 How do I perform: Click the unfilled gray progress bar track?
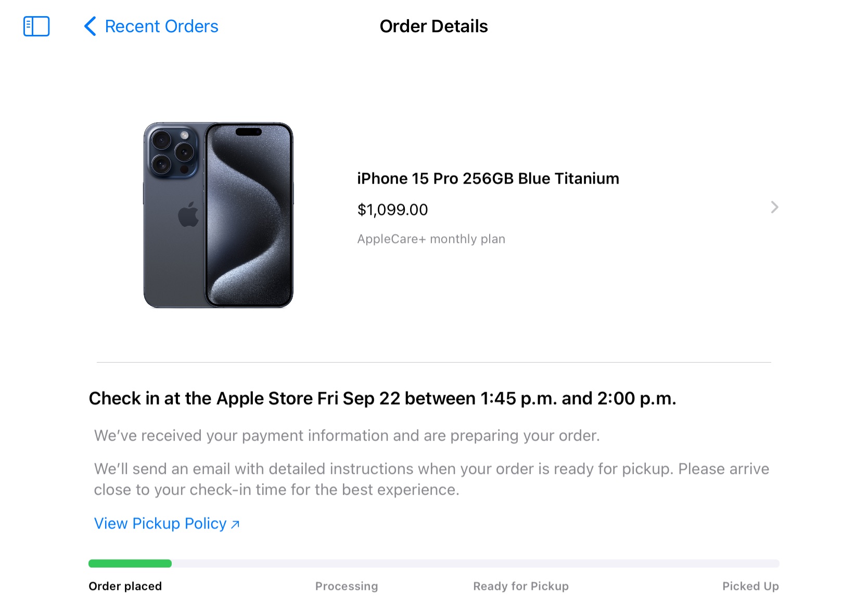[476, 563]
